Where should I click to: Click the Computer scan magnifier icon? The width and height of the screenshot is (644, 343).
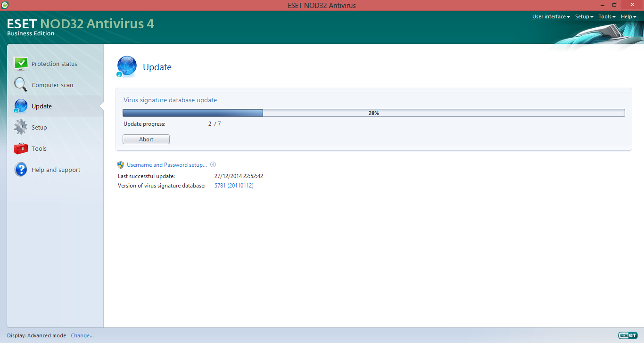pos(21,85)
